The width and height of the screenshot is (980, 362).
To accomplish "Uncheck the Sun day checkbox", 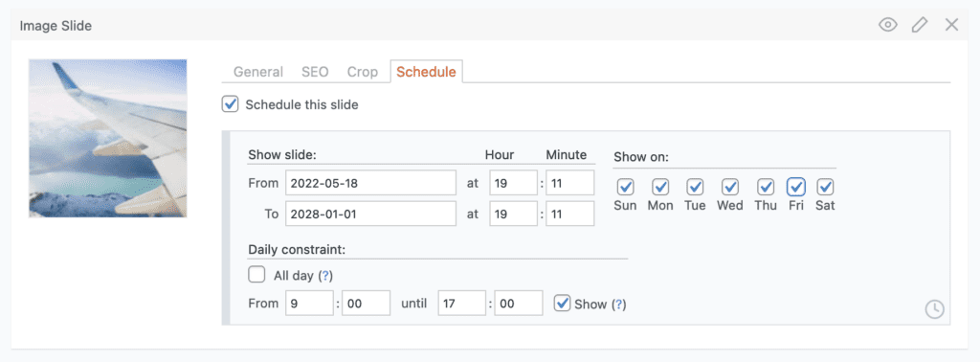I will pyautogui.click(x=625, y=187).
